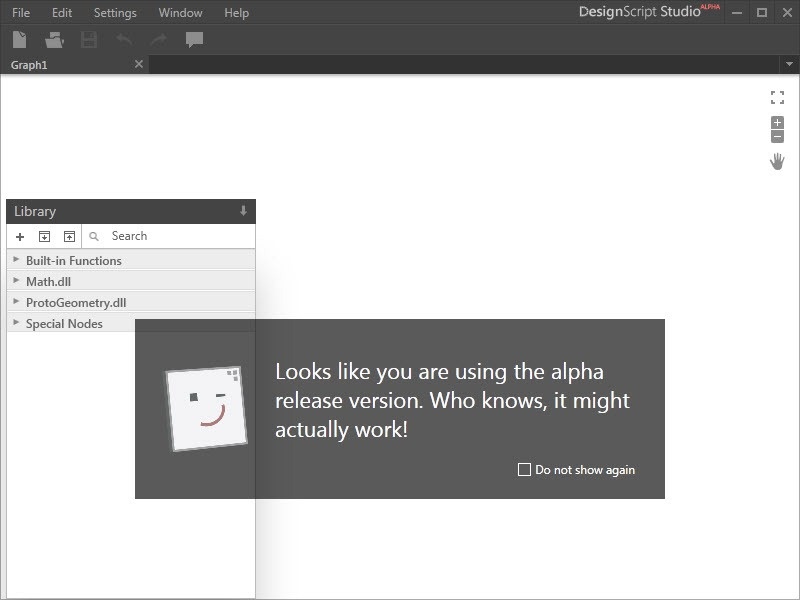
Task: Click the expand-all icon in Library toolbar
Action: 44,237
